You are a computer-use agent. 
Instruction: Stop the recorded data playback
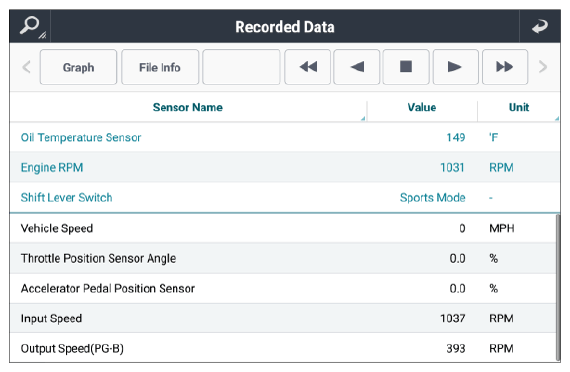point(406,67)
